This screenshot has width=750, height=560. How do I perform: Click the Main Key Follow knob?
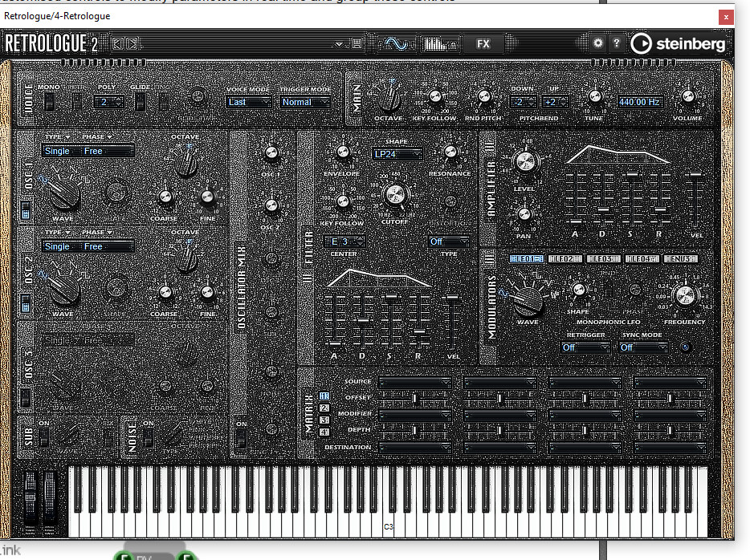(435, 96)
